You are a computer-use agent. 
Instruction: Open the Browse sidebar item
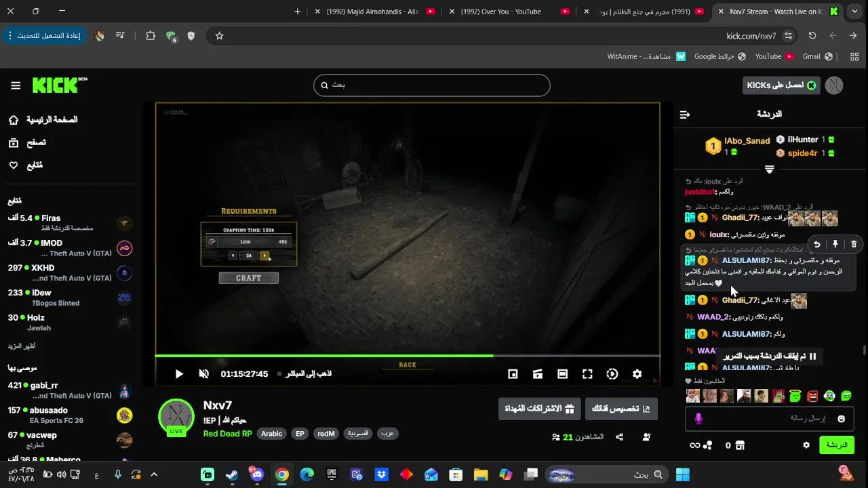click(x=27, y=143)
